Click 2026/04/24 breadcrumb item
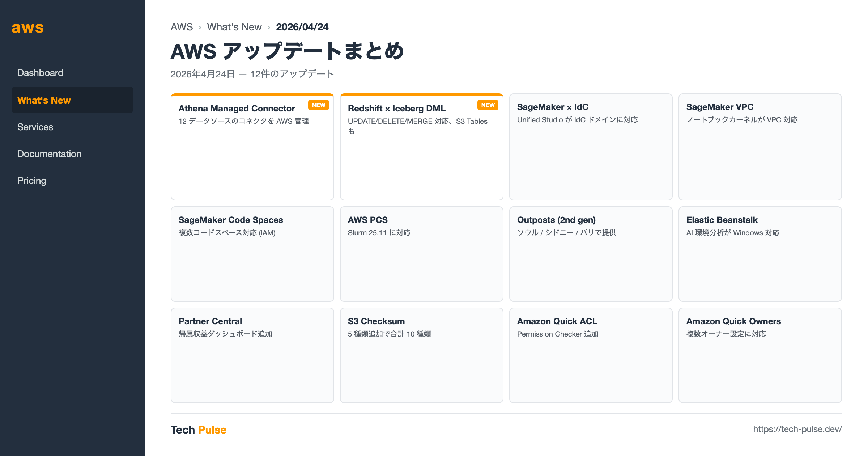 tap(302, 27)
